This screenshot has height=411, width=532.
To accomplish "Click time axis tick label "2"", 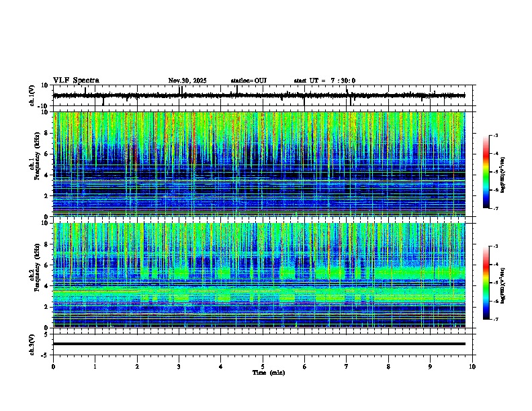I will 137,367.
